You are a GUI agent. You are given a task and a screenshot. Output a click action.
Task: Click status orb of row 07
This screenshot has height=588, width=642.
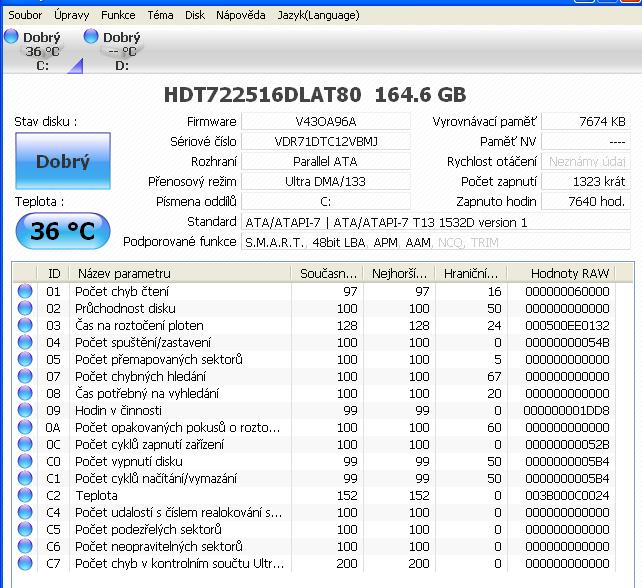[25, 376]
